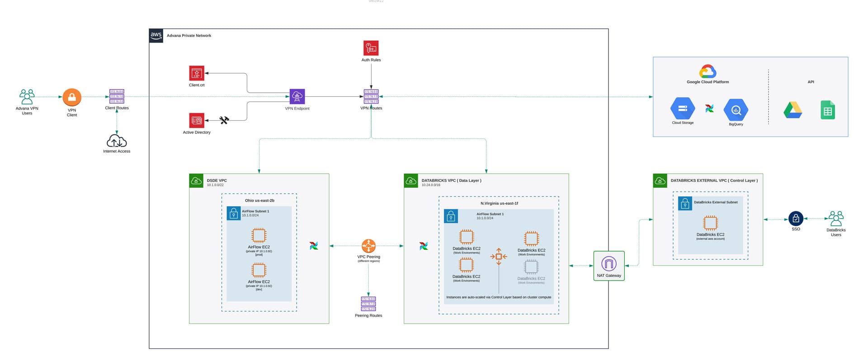Image resolution: width=868 pixels, height=362 pixels.
Task: Select the BigQuery hexagon icon
Action: pos(736,110)
